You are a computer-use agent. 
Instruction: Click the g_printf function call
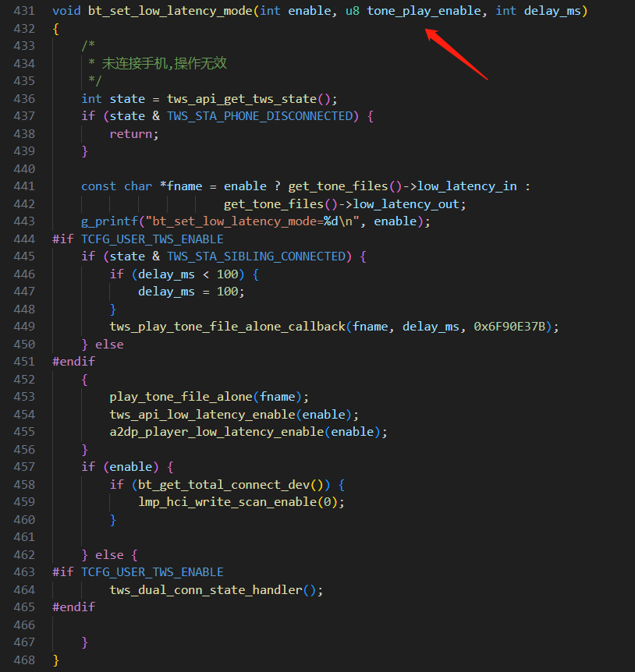(109, 221)
